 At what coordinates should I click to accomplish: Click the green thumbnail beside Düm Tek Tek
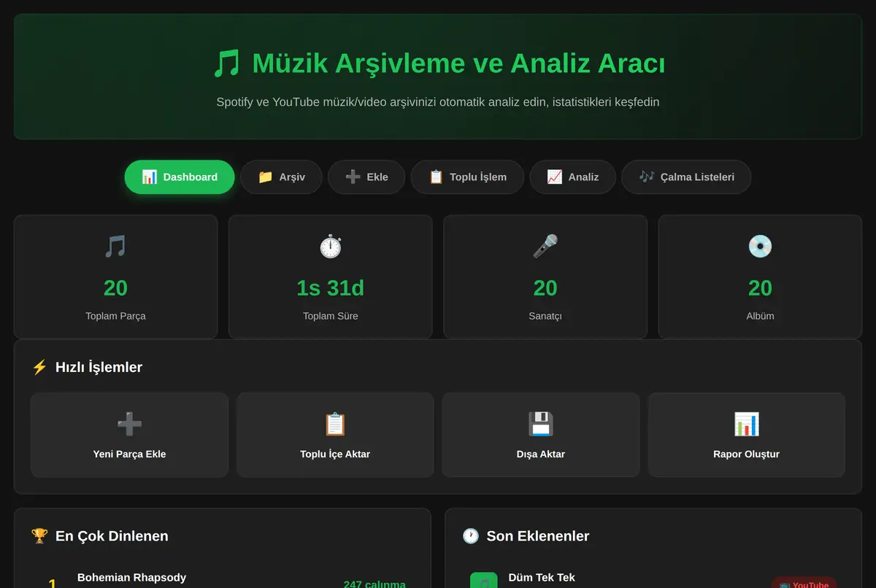484,581
